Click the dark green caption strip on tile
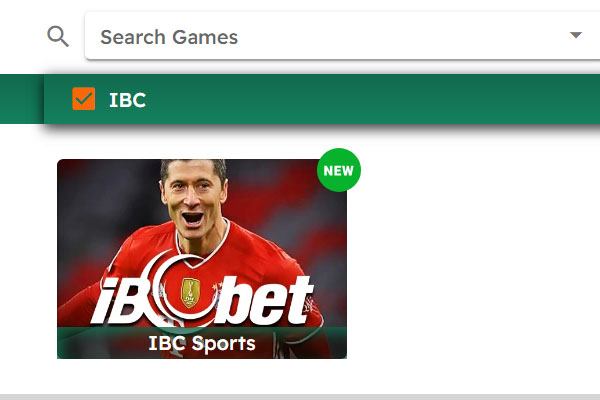The height and width of the screenshot is (400, 600). tap(202, 343)
